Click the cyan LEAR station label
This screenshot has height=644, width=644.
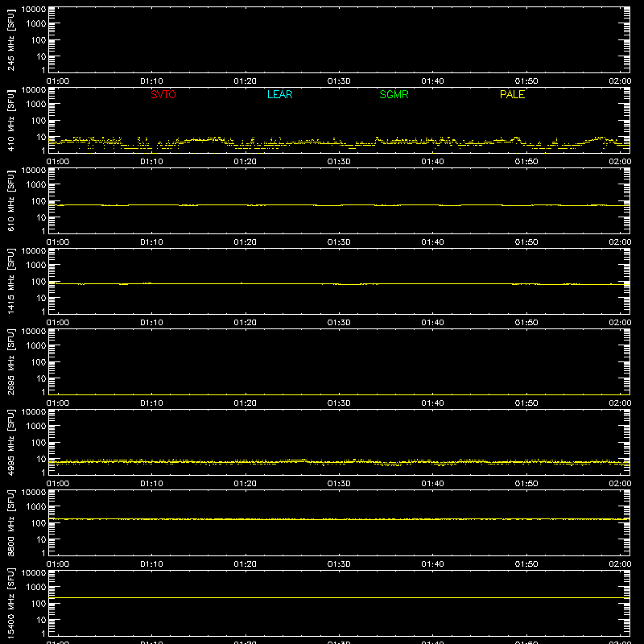click(279, 94)
